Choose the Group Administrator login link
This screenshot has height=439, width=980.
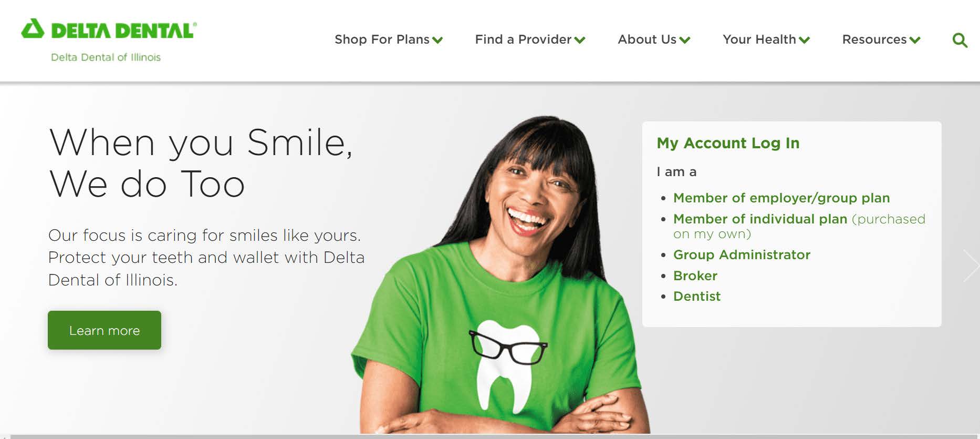coord(742,255)
